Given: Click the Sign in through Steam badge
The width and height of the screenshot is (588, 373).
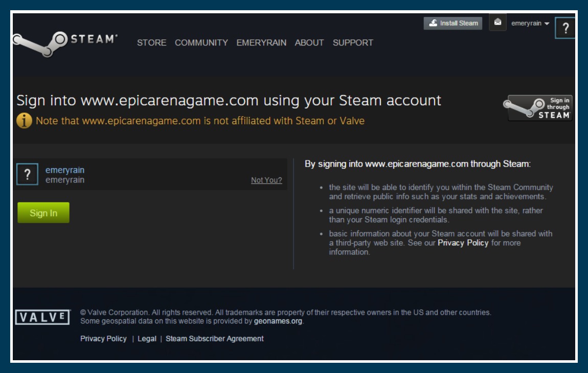Looking at the screenshot, I should click(538, 108).
